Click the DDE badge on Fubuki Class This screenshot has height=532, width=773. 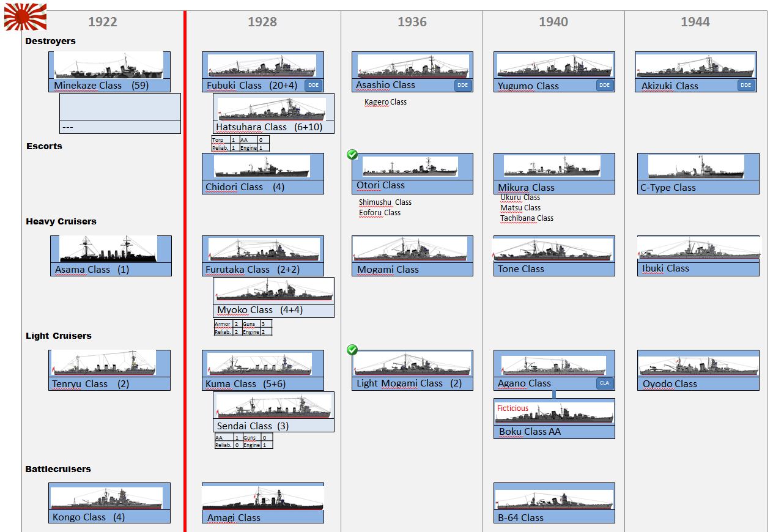[x=313, y=85]
